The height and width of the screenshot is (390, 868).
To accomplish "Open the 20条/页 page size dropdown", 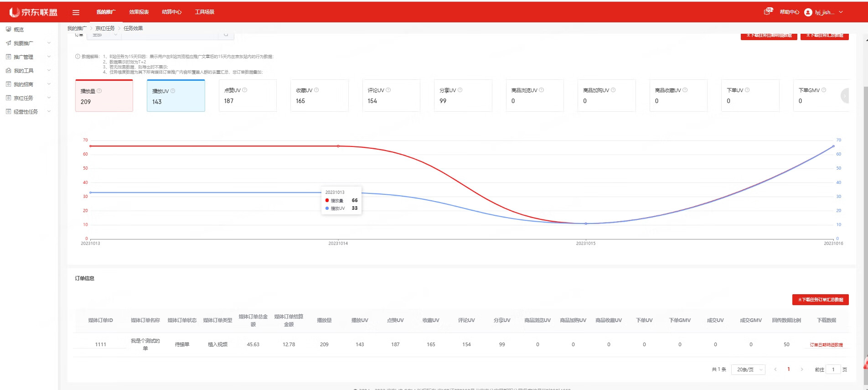I will point(748,369).
